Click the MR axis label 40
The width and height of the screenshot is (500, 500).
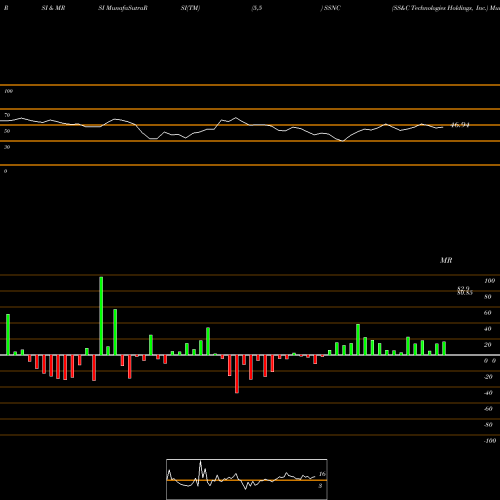point(488,329)
